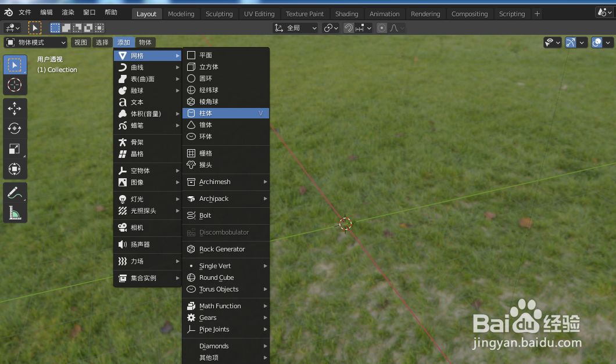Select the Move tool in the toolbar

coord(15,107)
